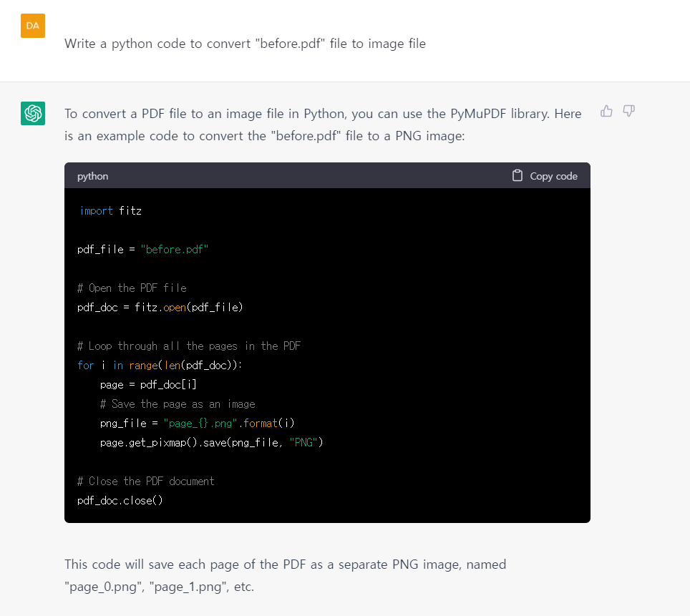Click the green ChatGPT logo avatar
Image resolution: width=690 pixels, height=616 pixels.
point(33,114)
